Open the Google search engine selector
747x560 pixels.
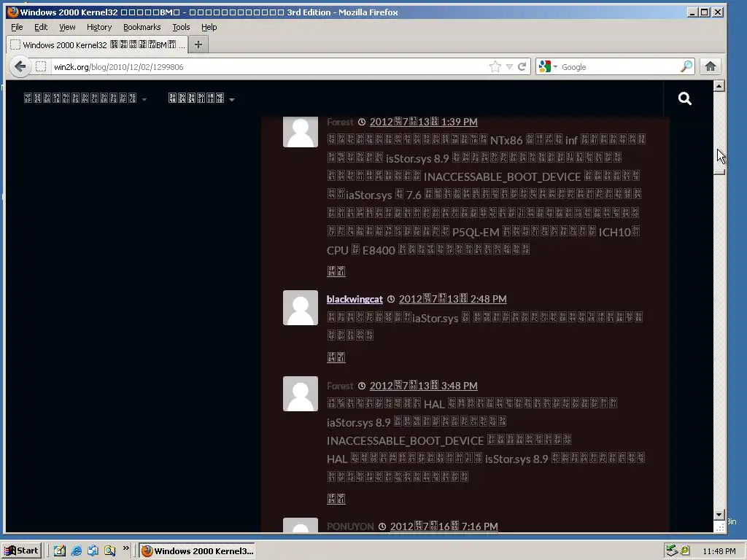pos(547,66)
